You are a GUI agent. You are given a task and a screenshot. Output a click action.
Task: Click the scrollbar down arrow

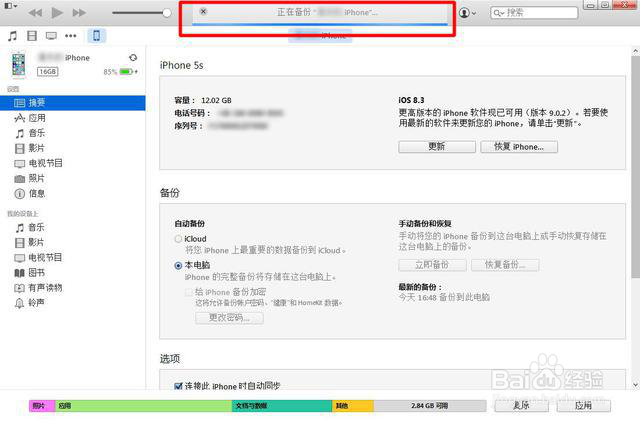click(x=636, y=384)
